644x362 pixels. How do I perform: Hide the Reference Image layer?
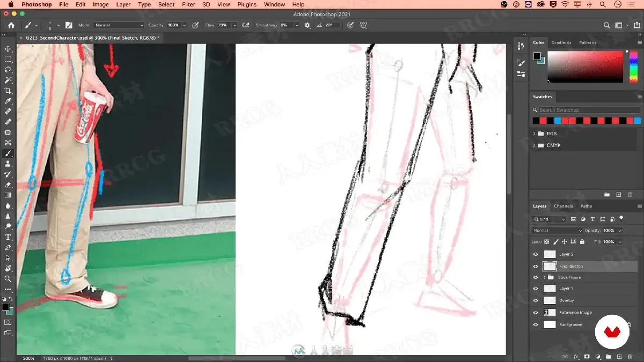click(x=536, y=312)
